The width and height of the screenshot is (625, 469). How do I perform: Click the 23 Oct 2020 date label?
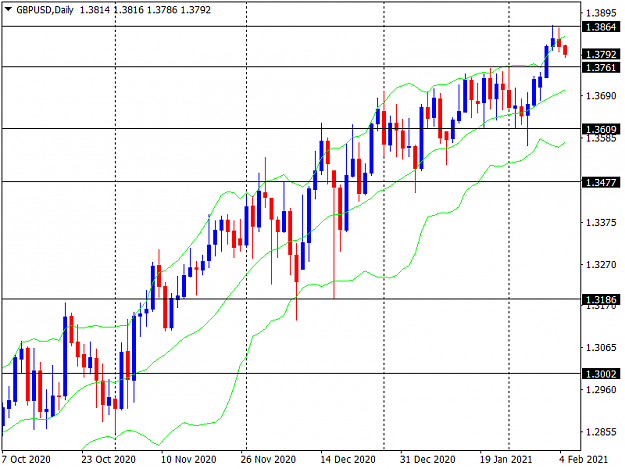tap(108, 459)
